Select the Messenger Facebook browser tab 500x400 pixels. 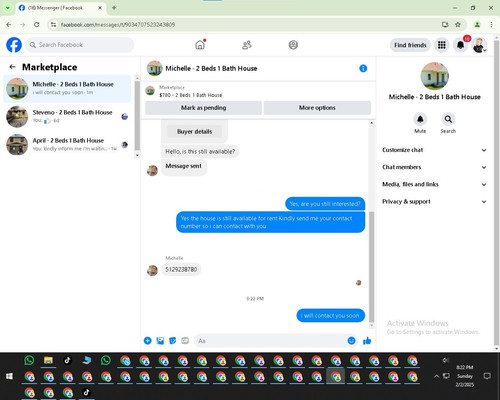pyautogui.click(x=60, y=8)
